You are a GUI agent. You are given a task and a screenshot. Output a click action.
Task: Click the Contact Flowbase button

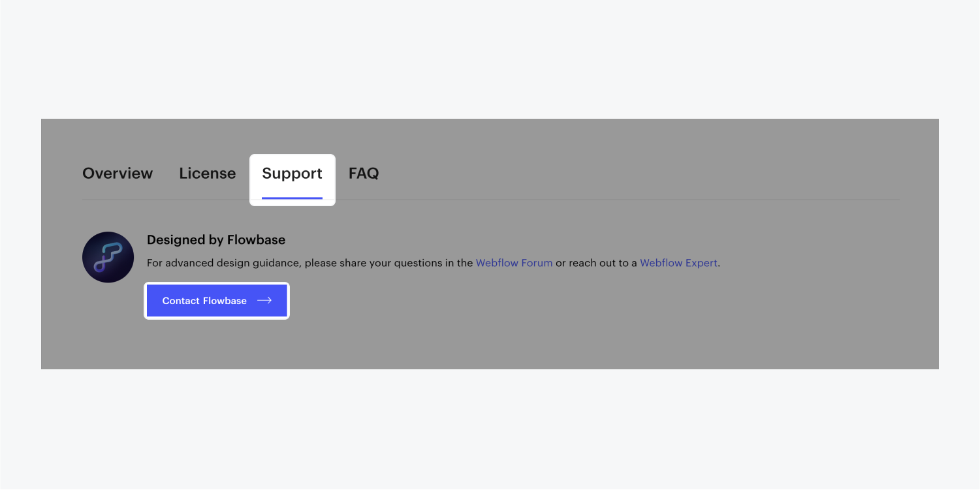point(217,301)
